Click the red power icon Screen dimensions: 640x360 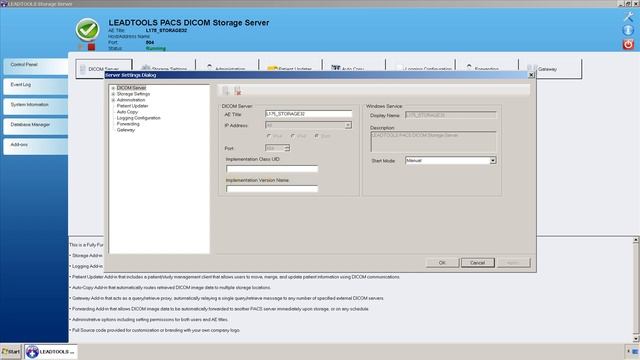[628, 44]
